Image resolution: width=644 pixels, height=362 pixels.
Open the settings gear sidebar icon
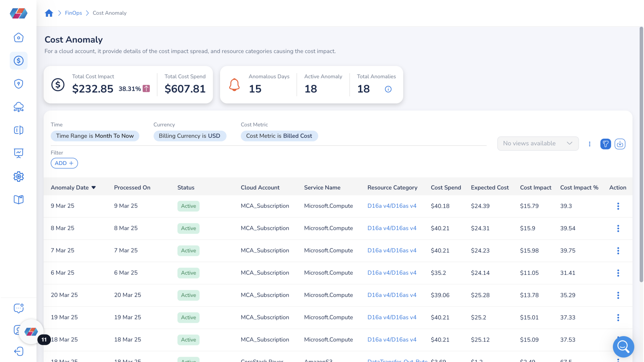(x=18, y=177)
